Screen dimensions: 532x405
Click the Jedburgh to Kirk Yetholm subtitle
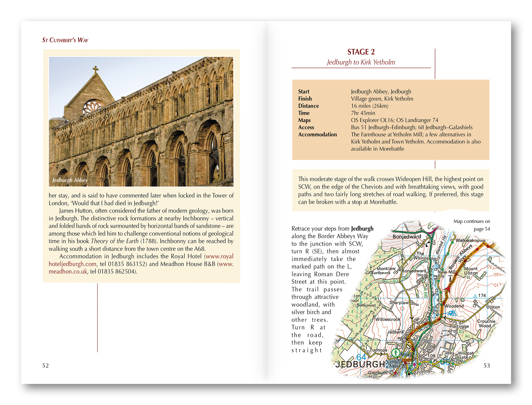point(361,62)
